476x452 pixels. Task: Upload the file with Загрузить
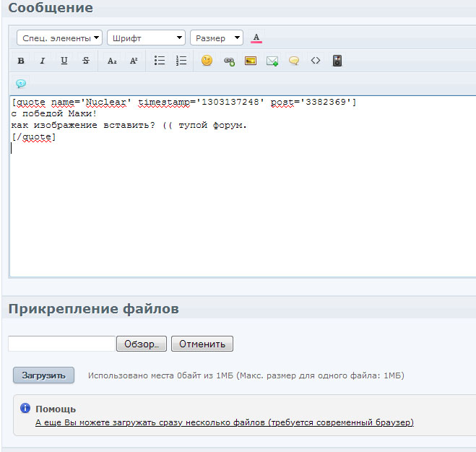43,375
